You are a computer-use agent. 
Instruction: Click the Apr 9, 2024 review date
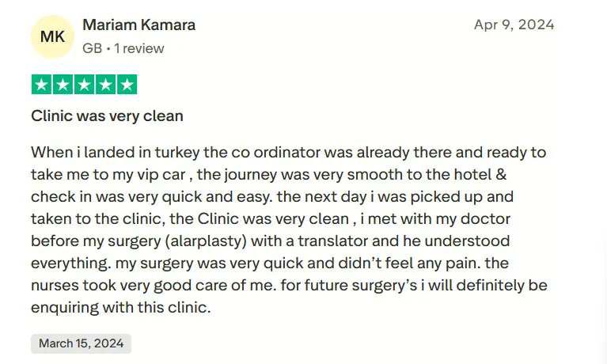coord(514,25)
